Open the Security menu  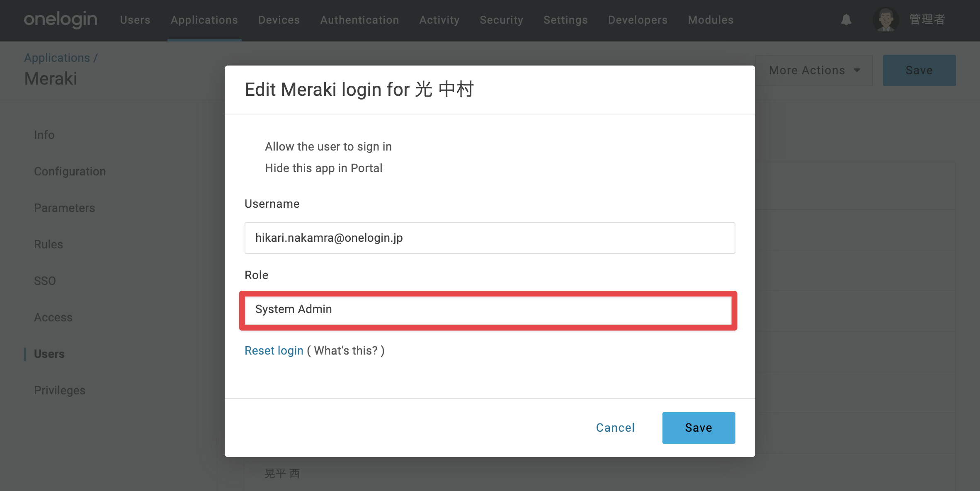click(x=502, y=20)
